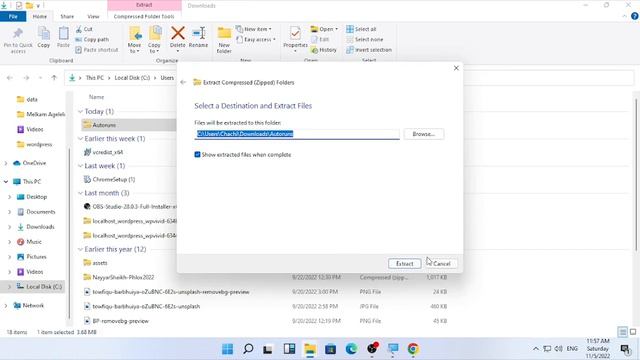
Task: Open Documents in navigation pane
Action: pyautogui.click(x=40, y=212)
